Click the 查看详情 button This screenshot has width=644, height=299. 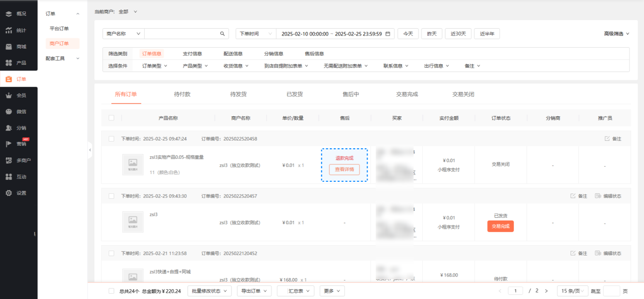(x=344, y=169)
